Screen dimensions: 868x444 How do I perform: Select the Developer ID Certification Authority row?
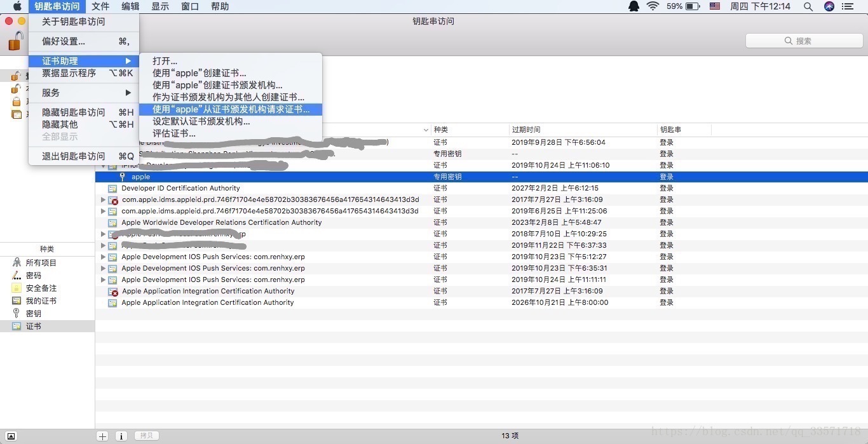[482, 189]
